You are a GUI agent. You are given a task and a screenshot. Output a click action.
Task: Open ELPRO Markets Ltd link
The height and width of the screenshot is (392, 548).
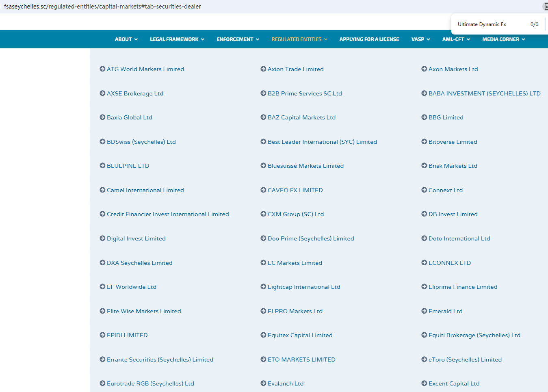[295, 311]
